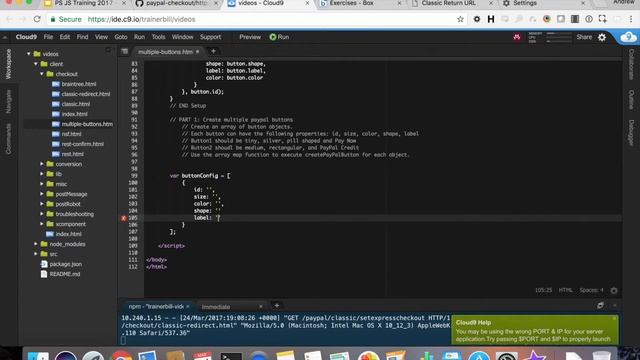Expand the misc folder
The height and width of the screenshot is (360, 640).
click(x=42, y=184)
